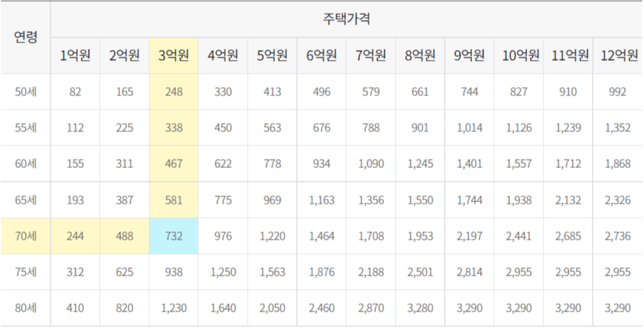This screenshot has width=644, height=328.
Task: Click the 1,868 cell in 60세 row
Action: point(618,164)
